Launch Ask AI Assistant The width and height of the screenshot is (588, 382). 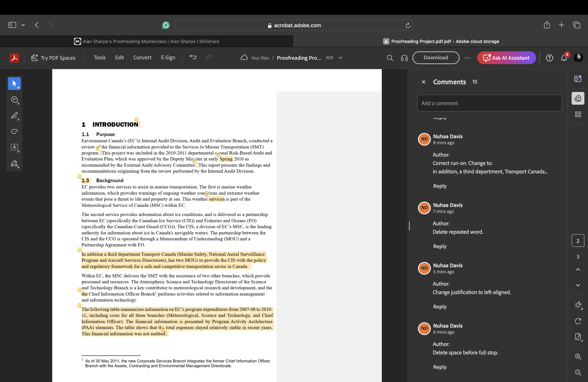point(506,58)
